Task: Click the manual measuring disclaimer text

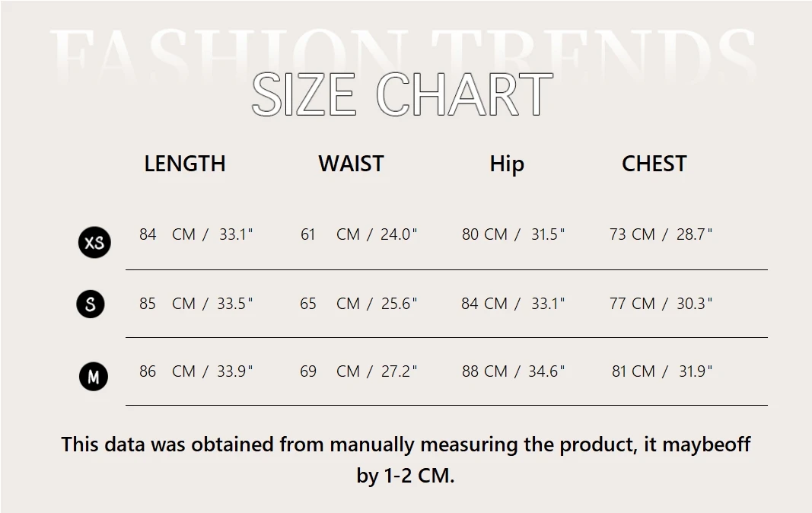Action: [x=406, y=460]
